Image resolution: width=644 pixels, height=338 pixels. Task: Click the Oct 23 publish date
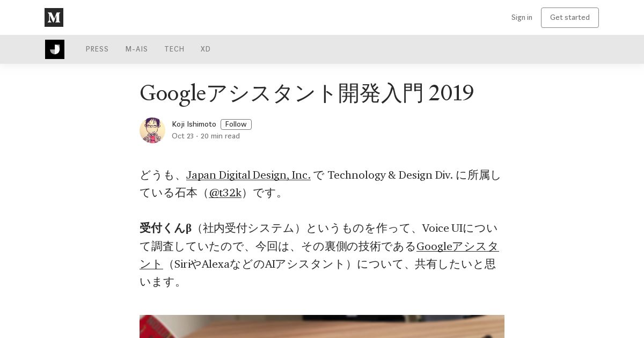(182, 136)
